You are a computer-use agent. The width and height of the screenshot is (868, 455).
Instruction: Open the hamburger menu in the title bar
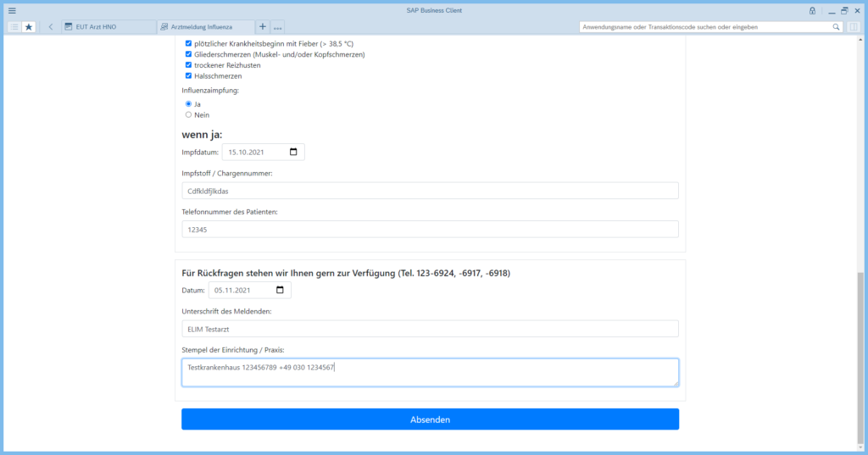coord(12,10)
